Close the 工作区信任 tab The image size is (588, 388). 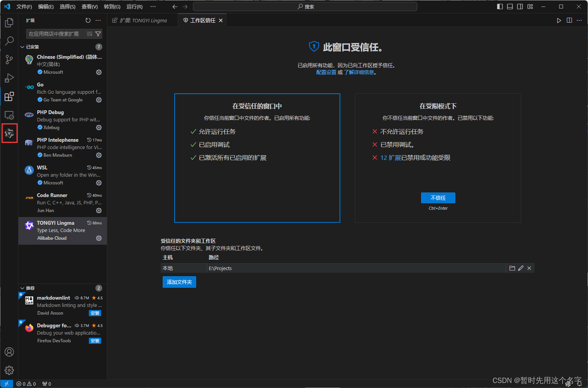pyautogui.click(x=221, y=20)
